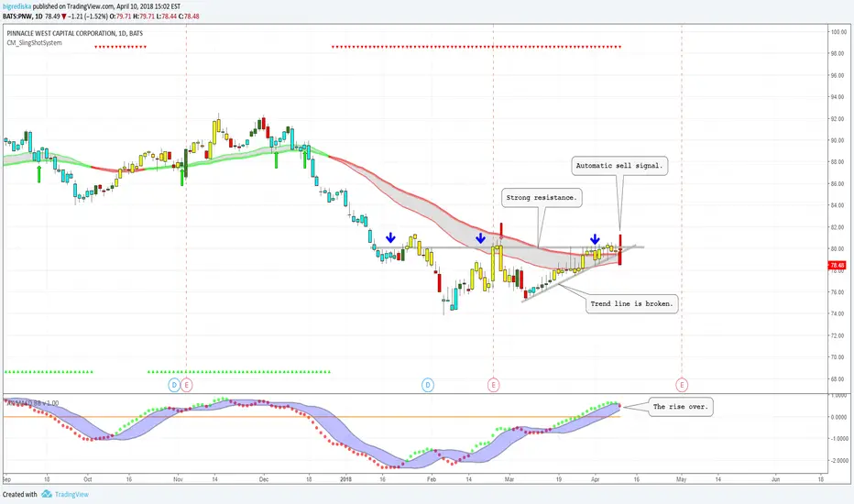Click the red 78.48 current price label
This screenshot has height=504, width=854.
click(838, 266)
